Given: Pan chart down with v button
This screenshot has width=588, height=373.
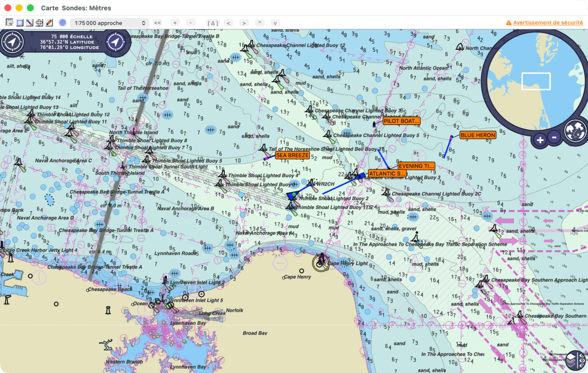Looking at the screenshot, I should (x=275, y=23).
